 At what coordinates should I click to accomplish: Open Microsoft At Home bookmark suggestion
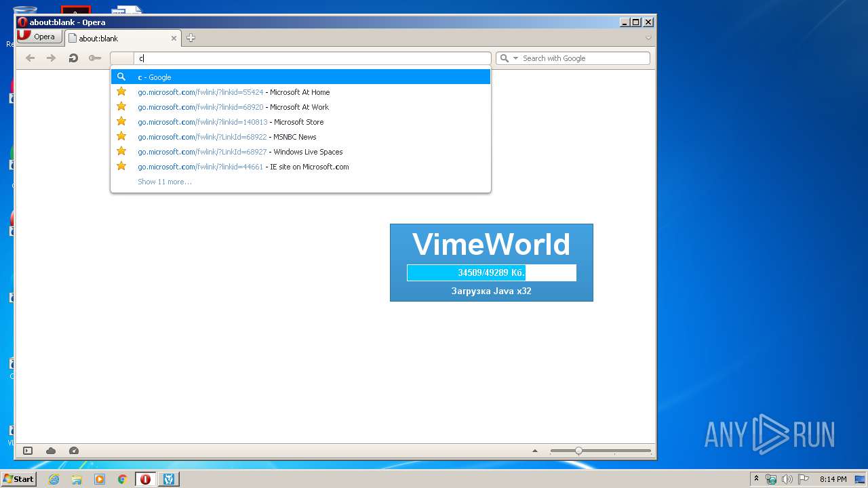pos(300,92)
